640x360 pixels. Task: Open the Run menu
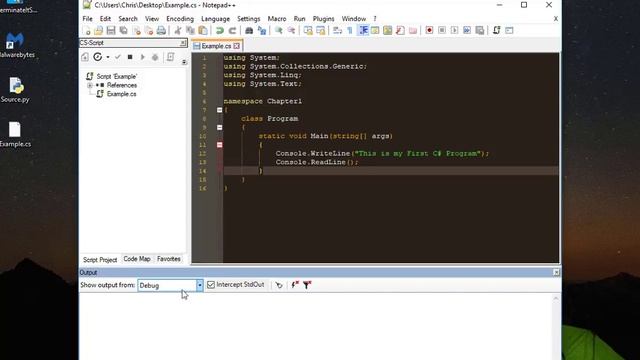click(x=299, y=19)
